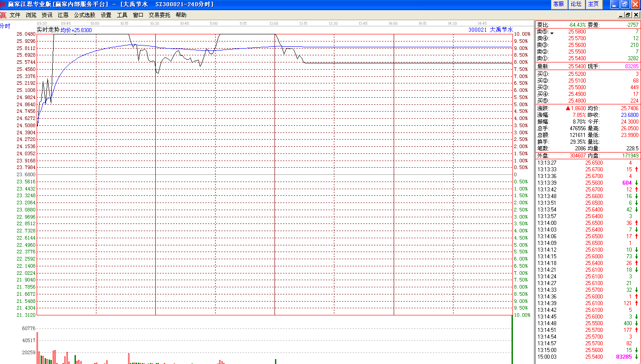
Task: Restore the inner chart window
Action: tap(629, 15)
